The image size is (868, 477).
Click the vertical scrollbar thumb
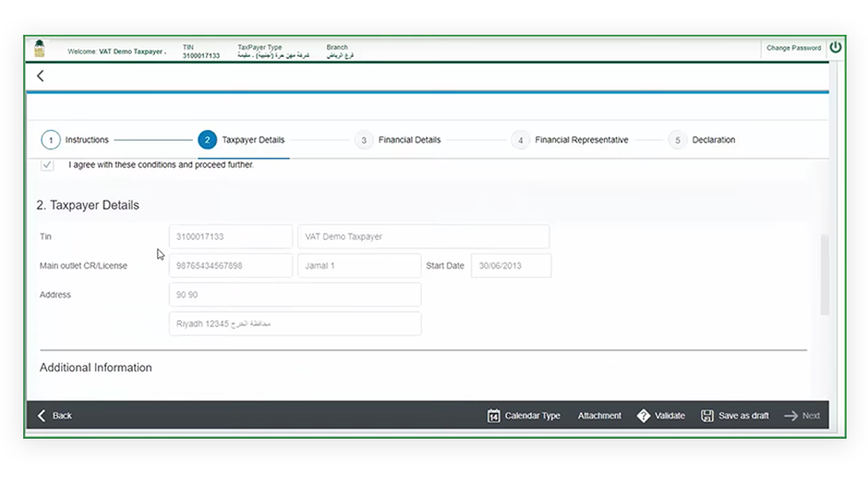(x=825, y=275)
